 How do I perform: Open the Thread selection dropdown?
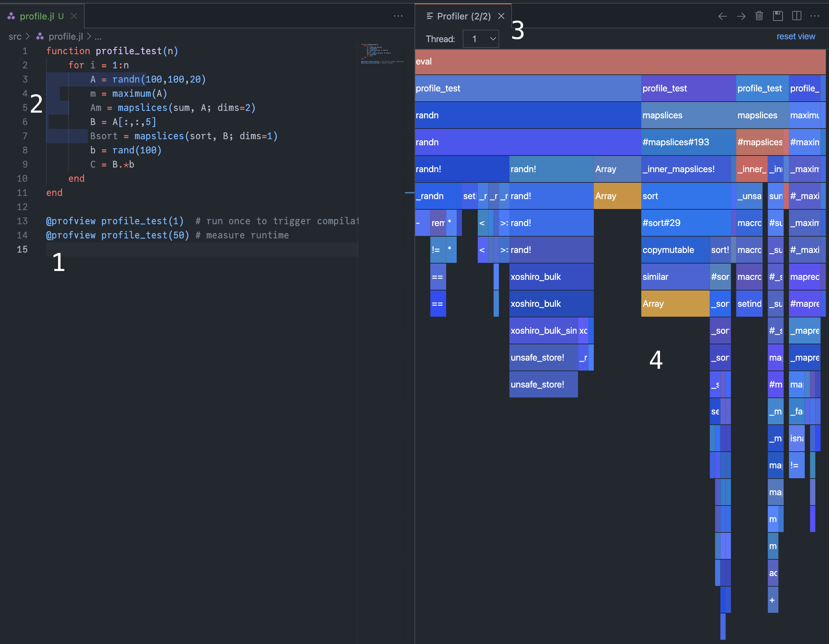coord(480,39)
